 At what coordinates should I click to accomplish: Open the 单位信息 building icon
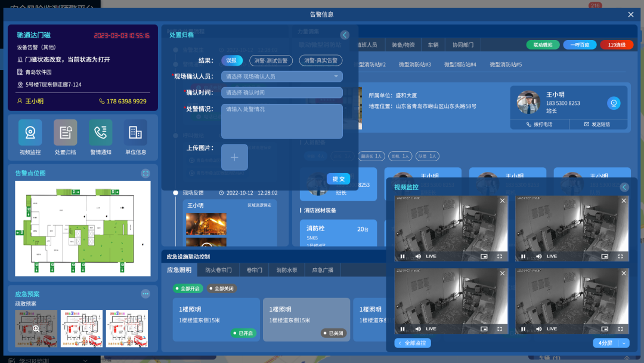pyautogui.click(x=135, y=133)
